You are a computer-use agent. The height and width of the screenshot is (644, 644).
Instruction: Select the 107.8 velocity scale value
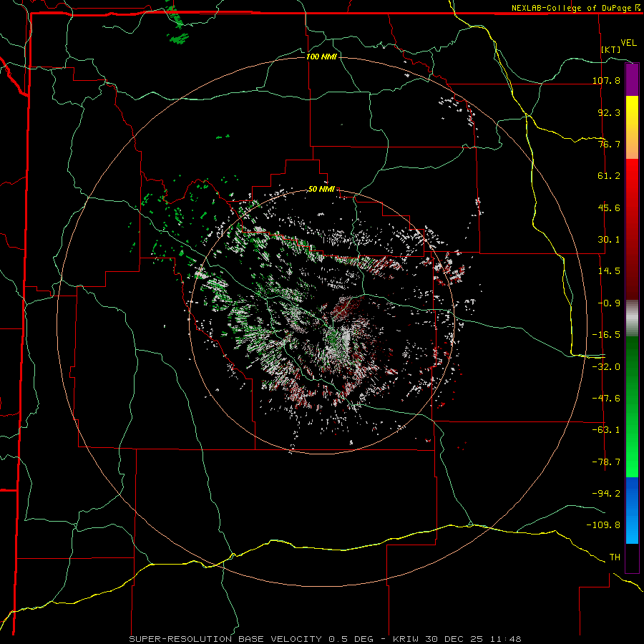606,80
